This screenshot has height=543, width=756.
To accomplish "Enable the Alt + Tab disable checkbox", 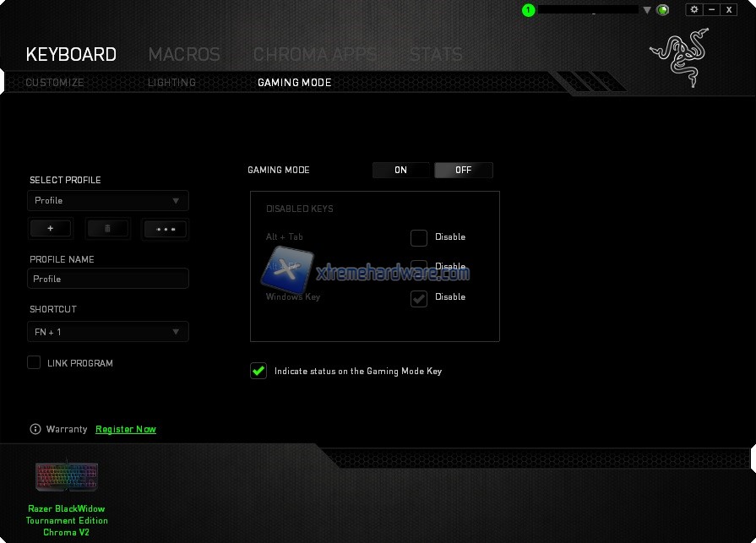I will (x=419, y=238).
